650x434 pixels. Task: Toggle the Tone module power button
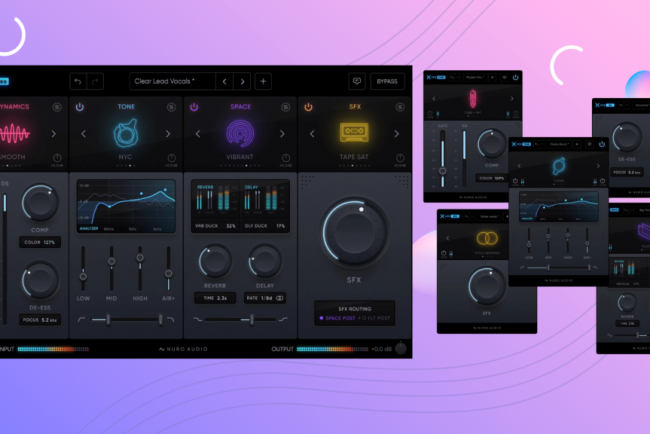coord(80,107)
